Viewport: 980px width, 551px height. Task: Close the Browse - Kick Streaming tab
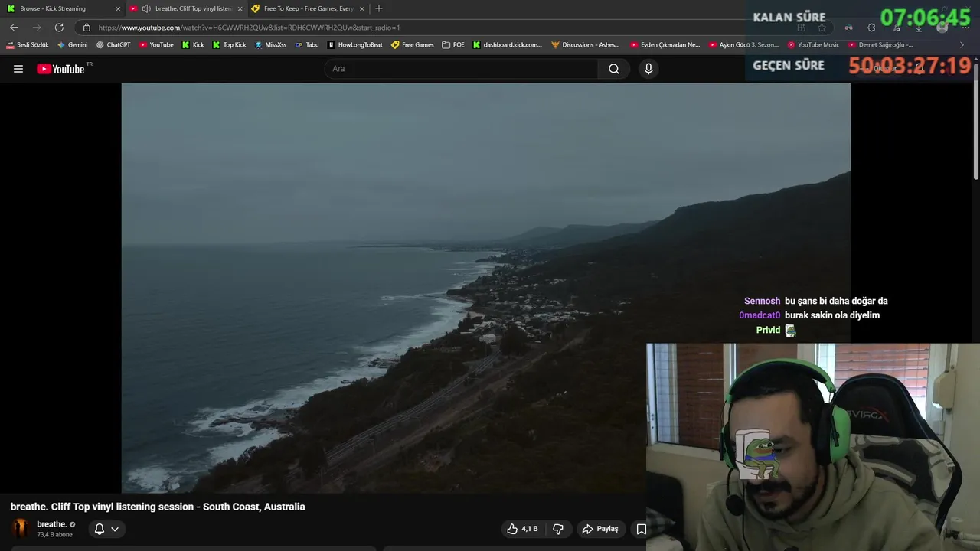pyautogui.click(x=118, y=8)
